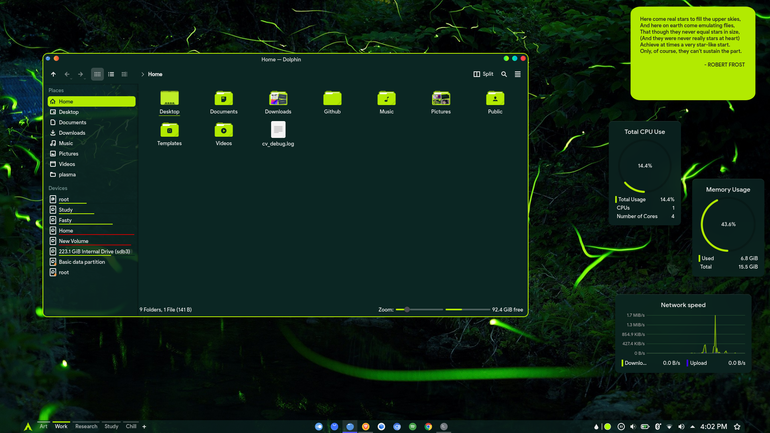Open the hamburger menu in Dolphin
This screenshot has width=770, height=433.
click(x=518, y=74)
